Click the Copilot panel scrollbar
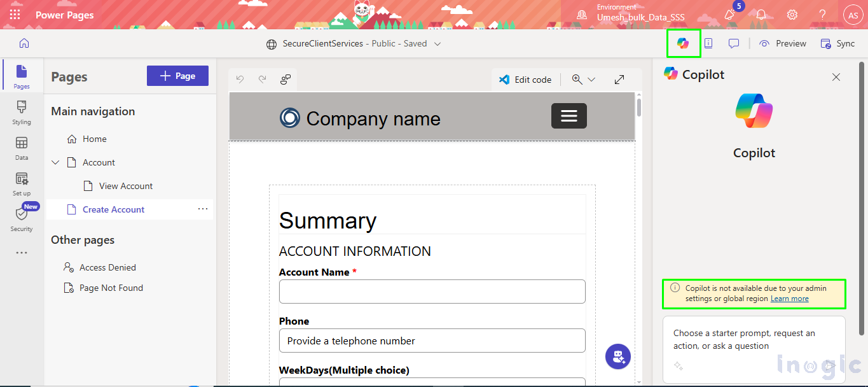Viewport: 868px width, 387px height. pos(862,197)
